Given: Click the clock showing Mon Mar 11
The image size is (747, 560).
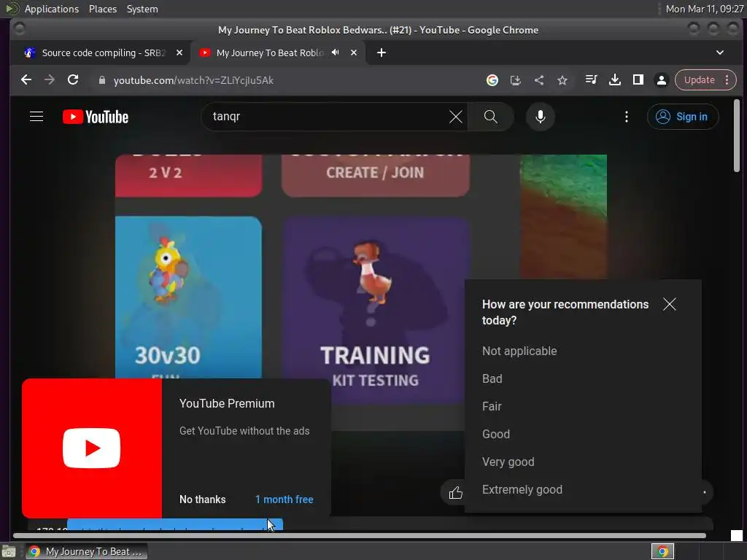Looking at the screenshot, I should coord(704,9).
